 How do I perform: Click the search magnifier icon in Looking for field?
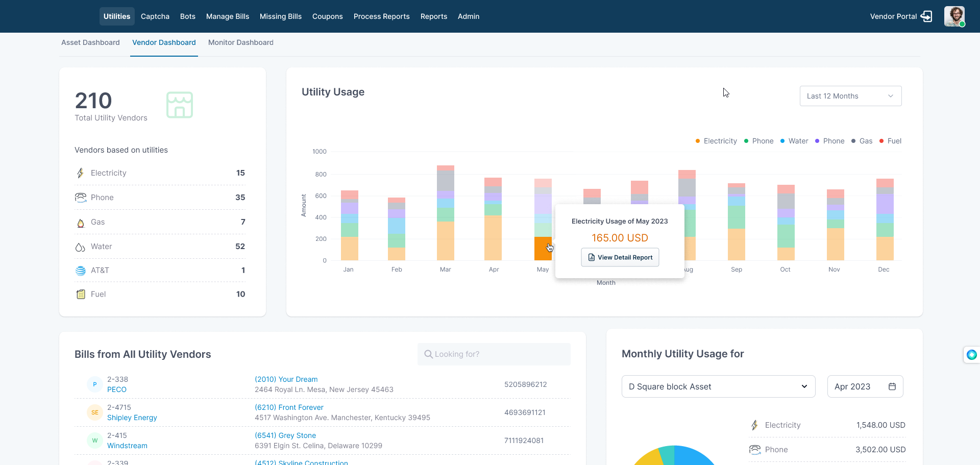(429, 354)
